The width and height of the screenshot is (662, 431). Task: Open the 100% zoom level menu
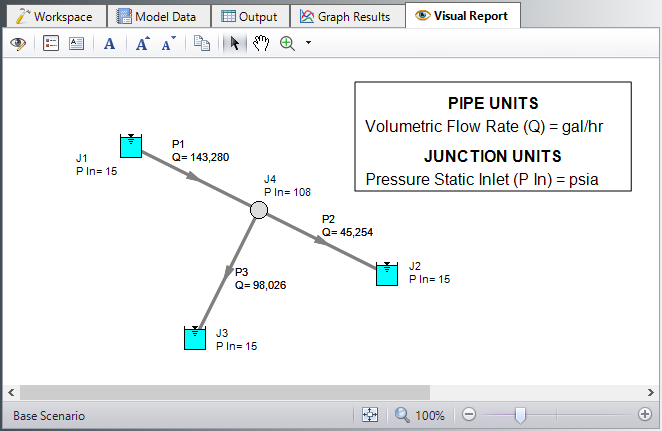click(x=420, y=415)
